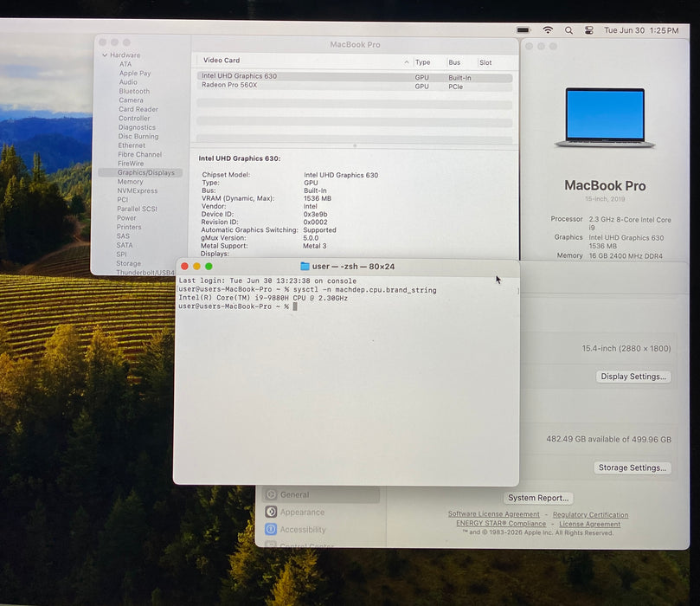700x606 pixels.
Task: Close the Terminal window with red button
Action: tap(184, 266)
